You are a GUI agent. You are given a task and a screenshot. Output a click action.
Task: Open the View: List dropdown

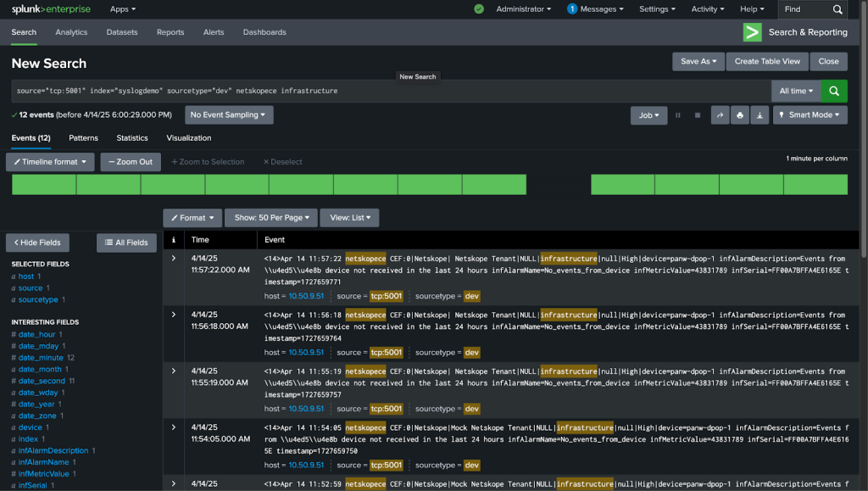coord(350,218)
